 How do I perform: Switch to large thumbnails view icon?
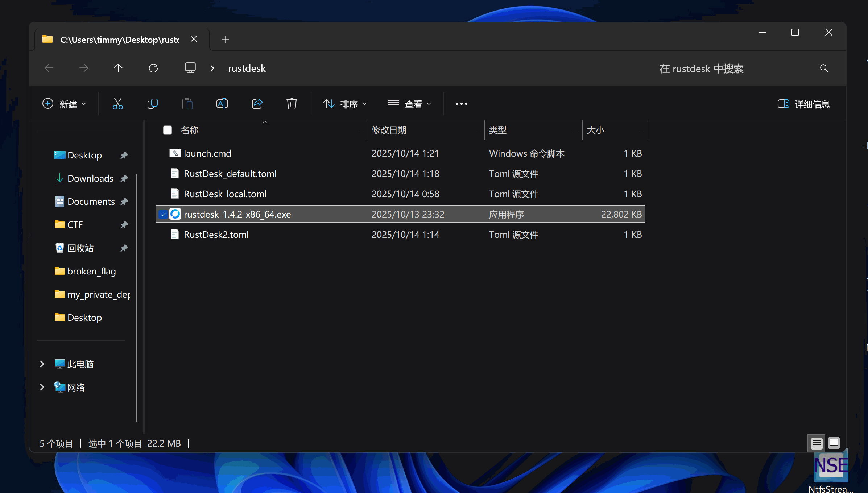(x=834, y=443)
